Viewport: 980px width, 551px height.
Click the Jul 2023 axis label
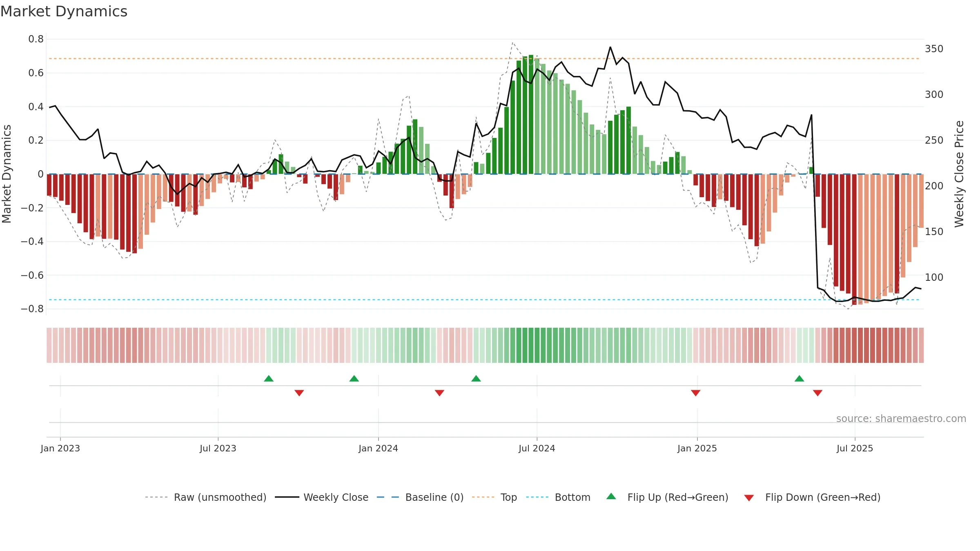pyautogui.click(x=218, y=448)
